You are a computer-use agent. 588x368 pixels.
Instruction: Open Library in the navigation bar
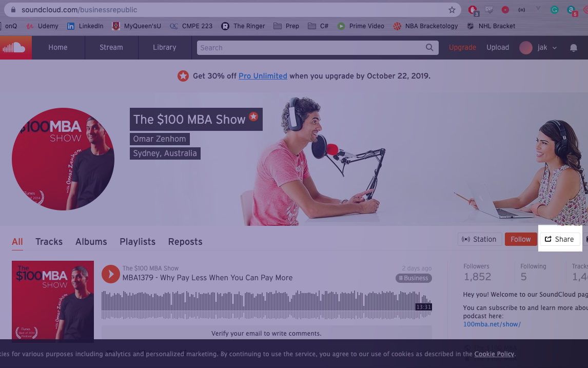(x=164, y=48)
